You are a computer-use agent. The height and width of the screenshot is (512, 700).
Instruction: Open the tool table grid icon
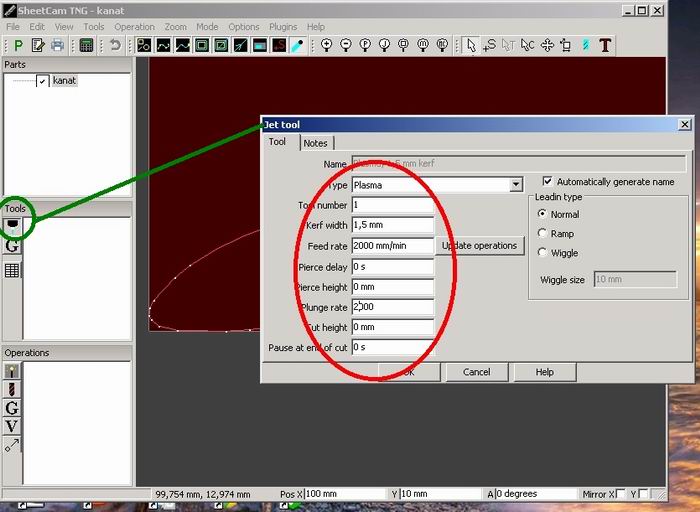[12, 270]
